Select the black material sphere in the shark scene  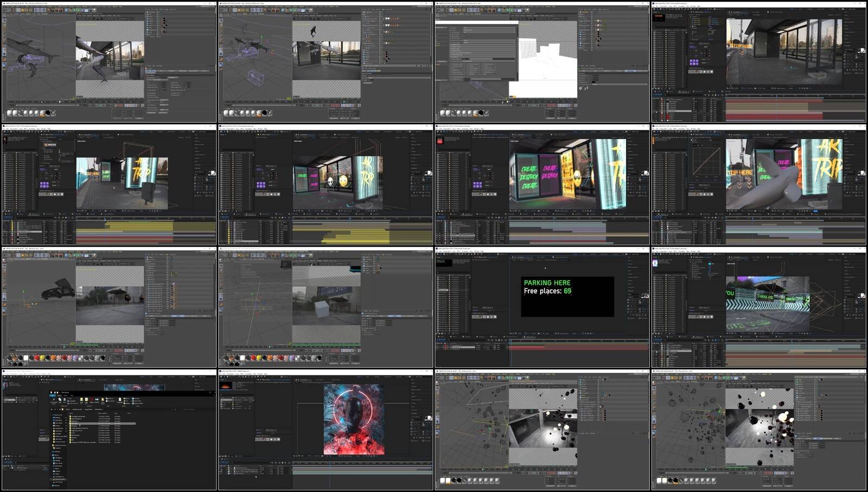(48, 113)
